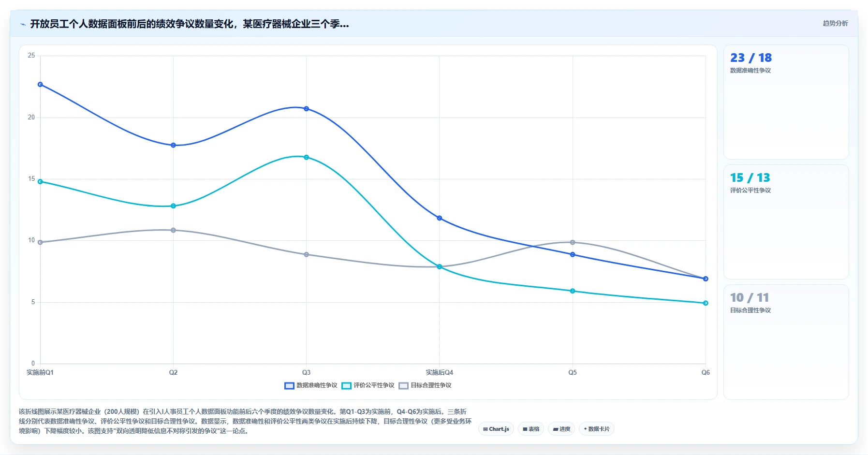The image size is (868, 455).
Task: Click the cyan 评价公平性争议 data point at Q3
Action: pos(307,157)
